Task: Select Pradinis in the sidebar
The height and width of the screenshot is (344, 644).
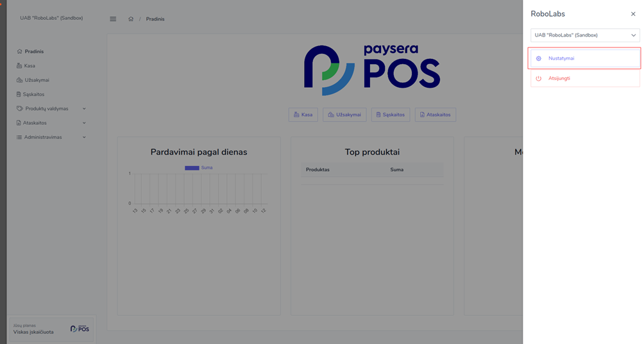Action: point(34,52)
